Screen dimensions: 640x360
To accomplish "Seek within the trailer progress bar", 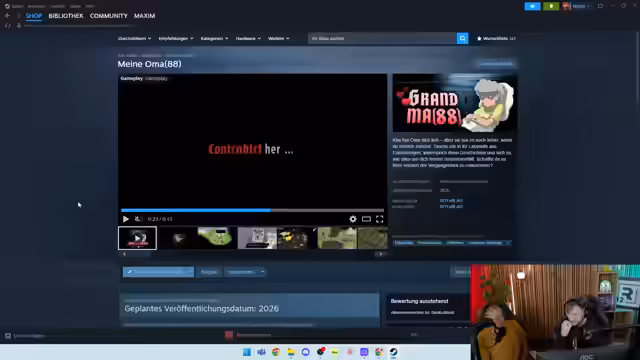I will [252, 211].
